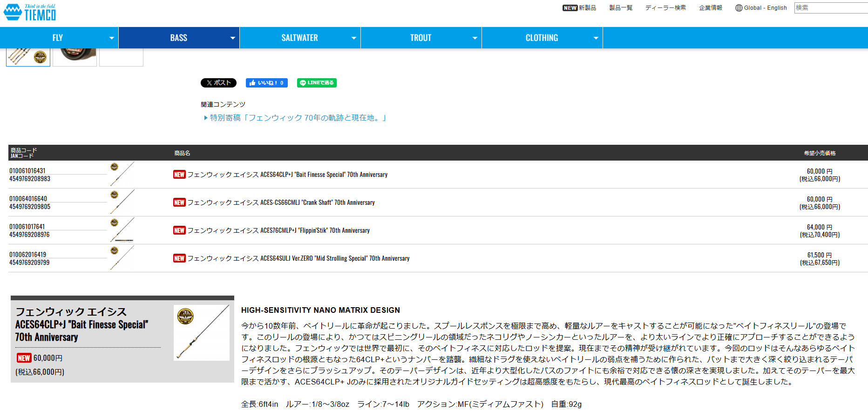
Task: Select the third blank thumbnail
Action: tap(121, 57)
